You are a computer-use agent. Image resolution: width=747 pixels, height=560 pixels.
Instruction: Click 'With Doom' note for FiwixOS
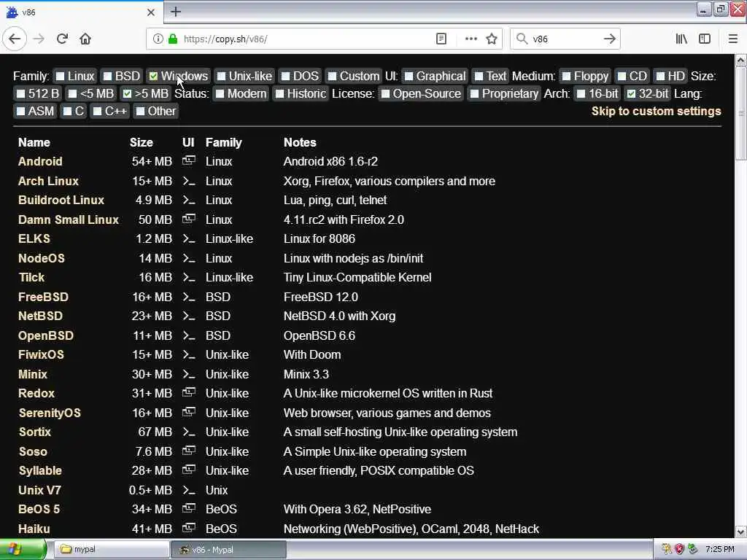pos(312,355)
